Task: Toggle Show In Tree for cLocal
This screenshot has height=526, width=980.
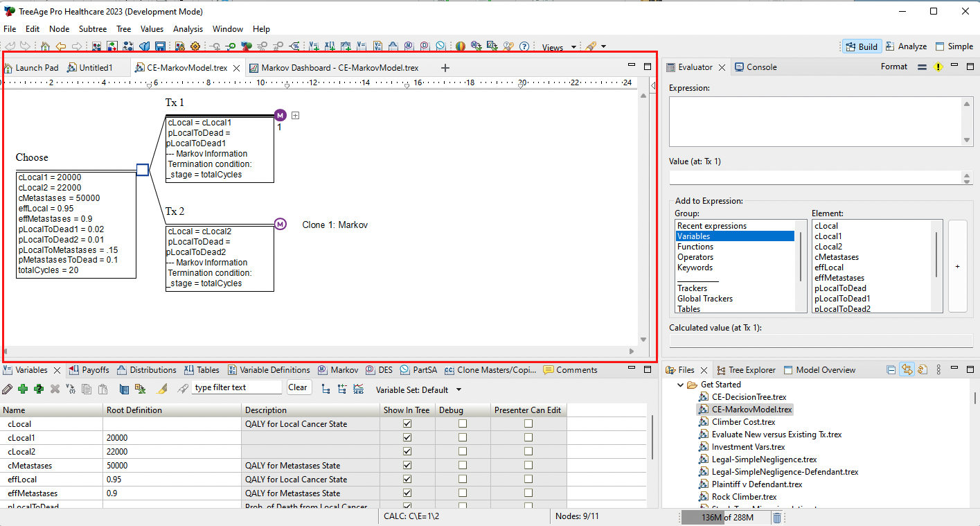Action: click(x=407, y=423)
